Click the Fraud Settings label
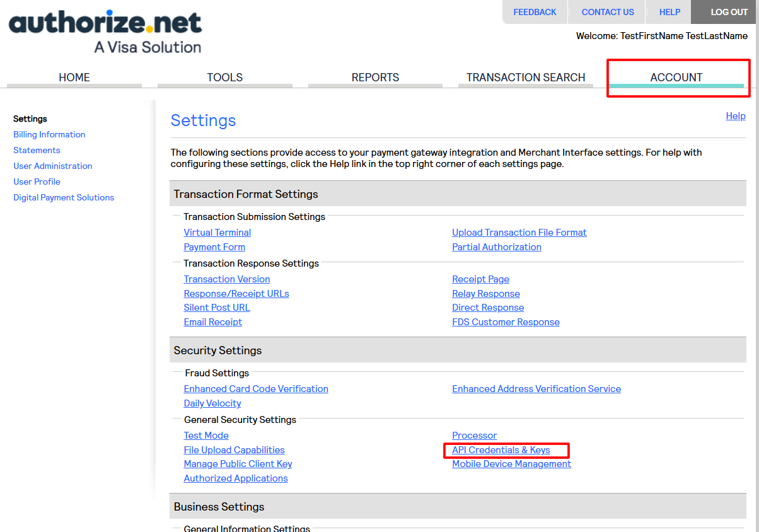Screen dimensions: 759x532 click(217, 373)
